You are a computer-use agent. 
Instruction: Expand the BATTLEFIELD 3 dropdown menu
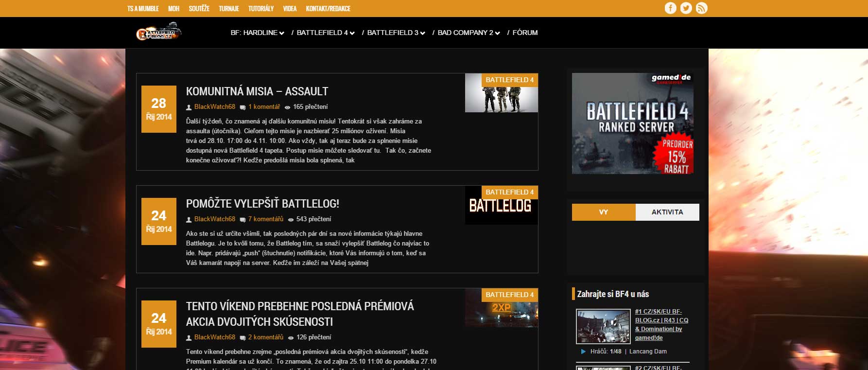pyautogui.click(x=396, y=33)
